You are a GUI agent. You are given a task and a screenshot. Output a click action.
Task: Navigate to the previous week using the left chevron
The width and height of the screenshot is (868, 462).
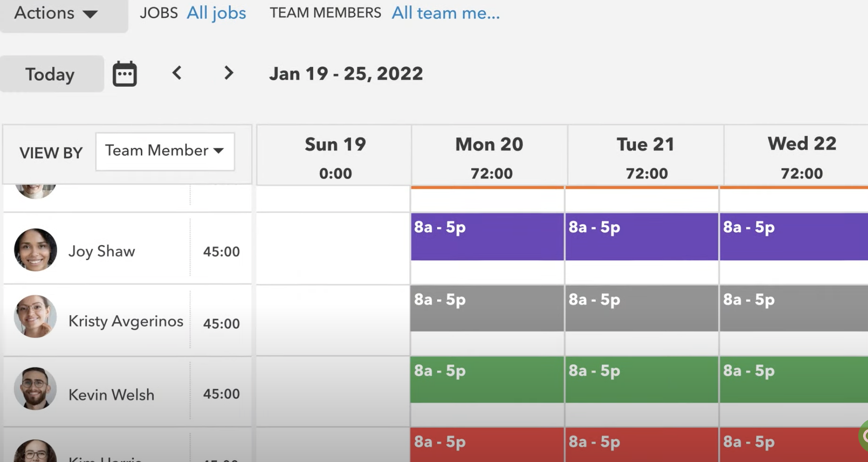coord(177,73)
